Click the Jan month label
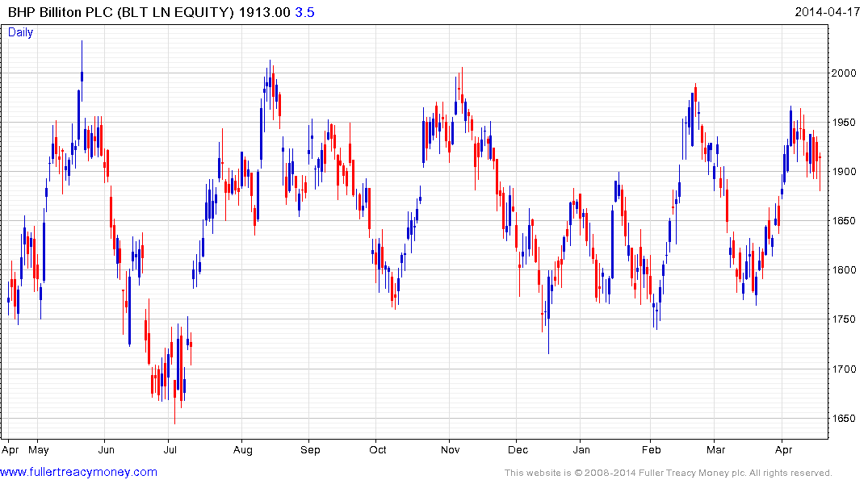This screenshot has height=484, width=868. click(581, 449)
